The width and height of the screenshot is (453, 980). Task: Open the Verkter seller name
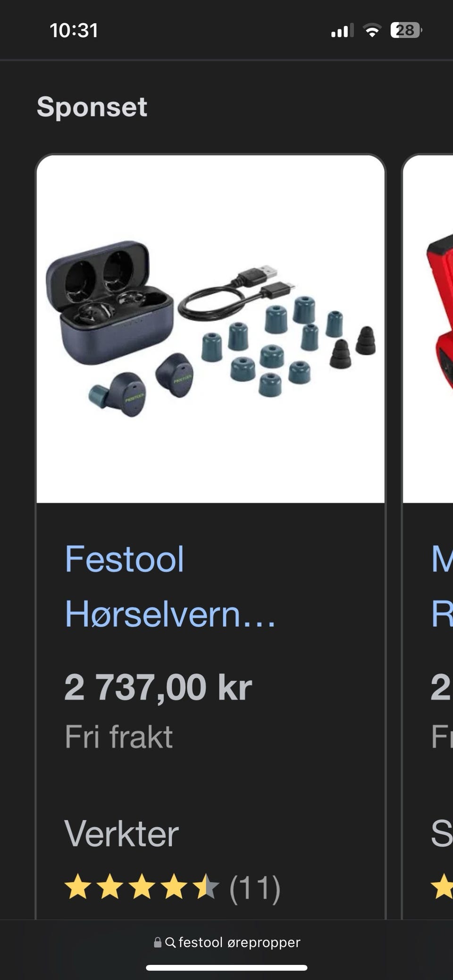121,834
